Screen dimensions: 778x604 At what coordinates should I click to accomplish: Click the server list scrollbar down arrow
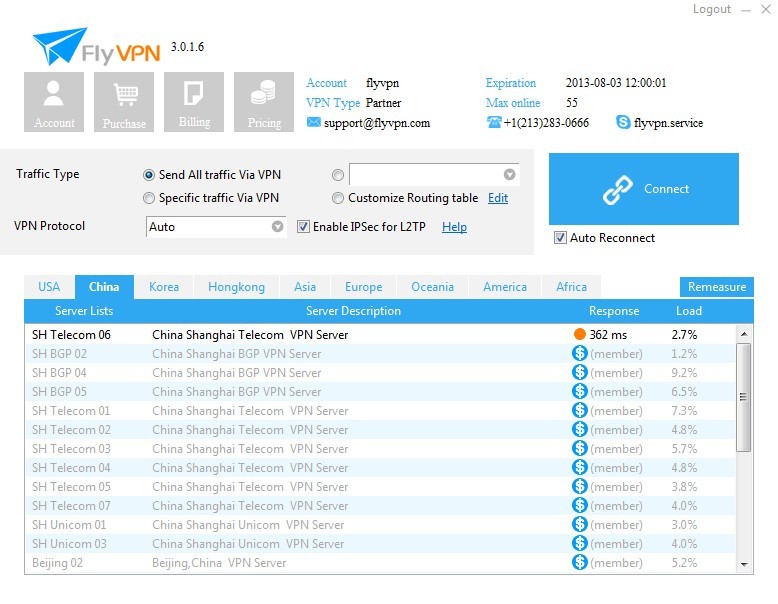pyautogui.click(x=744, y=564)
